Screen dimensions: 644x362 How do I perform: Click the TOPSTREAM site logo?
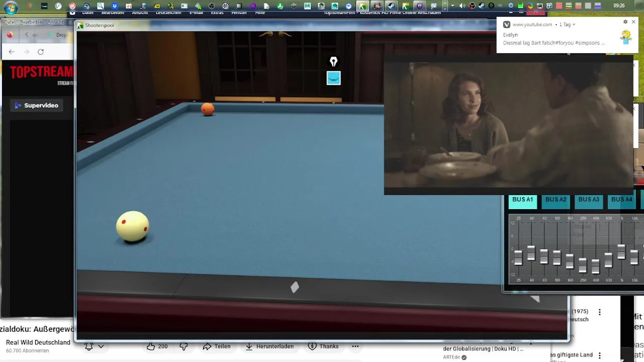click(x=42, y=72)
